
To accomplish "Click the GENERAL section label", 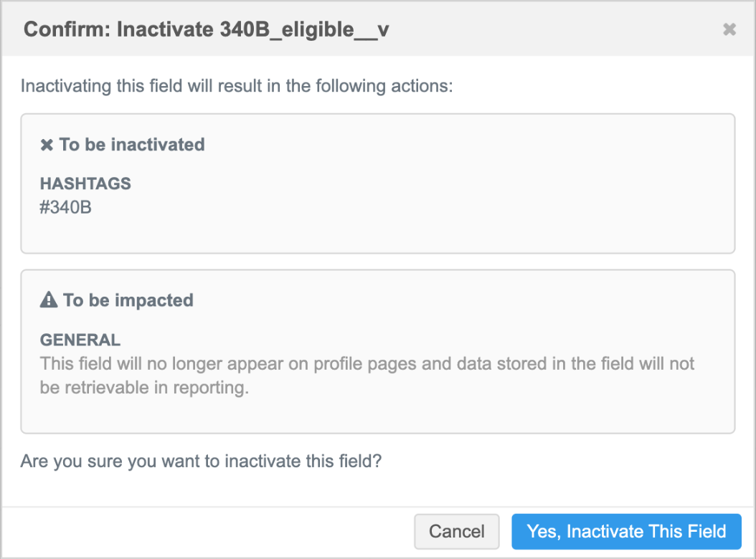I will click(80, 340).
